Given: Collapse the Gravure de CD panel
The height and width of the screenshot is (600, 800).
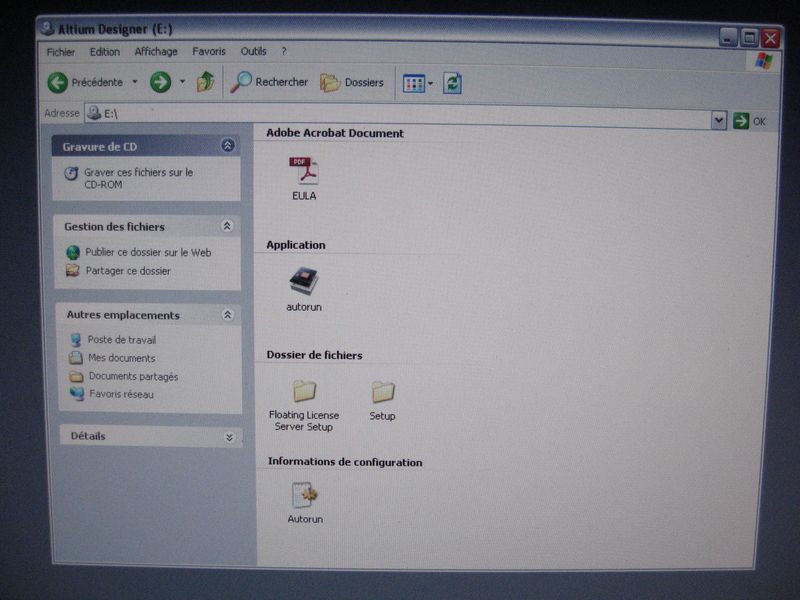Looking at the screenshot, I should tap(228, 145).
